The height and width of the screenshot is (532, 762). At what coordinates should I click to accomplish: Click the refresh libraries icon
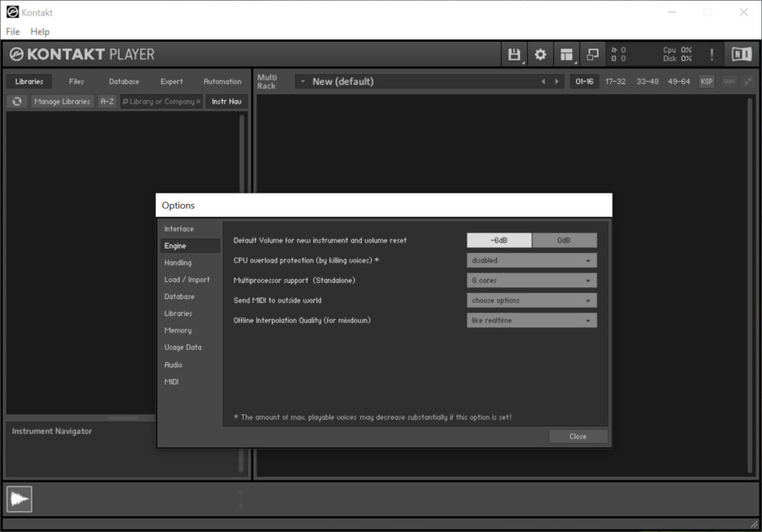(x=17, y=101)
